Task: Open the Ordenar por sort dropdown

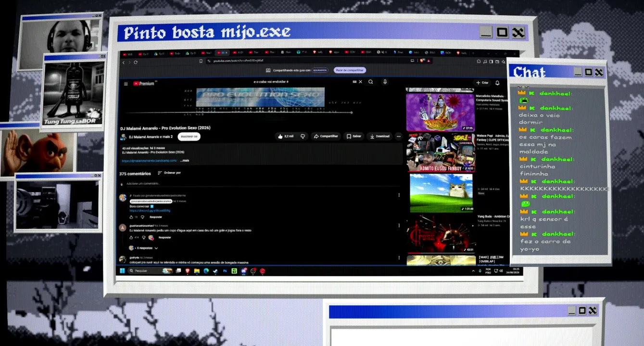Action: (169, 173)
